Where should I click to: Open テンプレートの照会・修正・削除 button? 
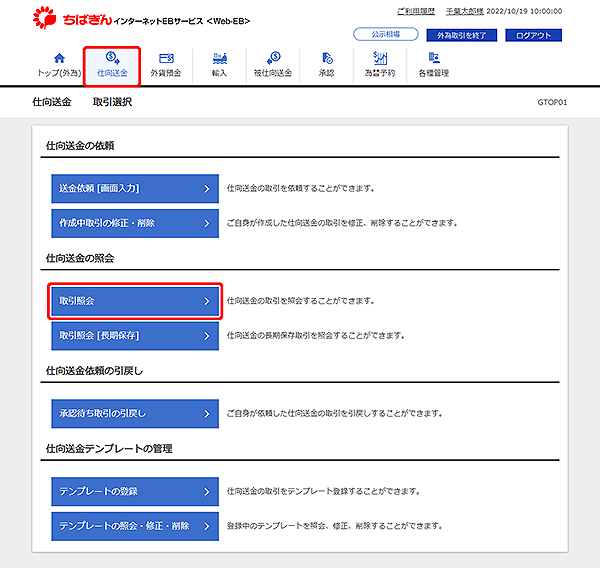point(135,526)
